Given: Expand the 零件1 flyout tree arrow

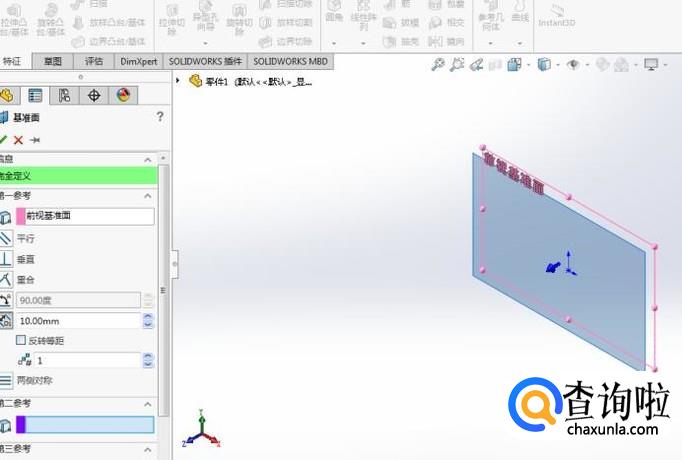Looking at the screenshot, I should pyautogui.click(x=177, y=80).
